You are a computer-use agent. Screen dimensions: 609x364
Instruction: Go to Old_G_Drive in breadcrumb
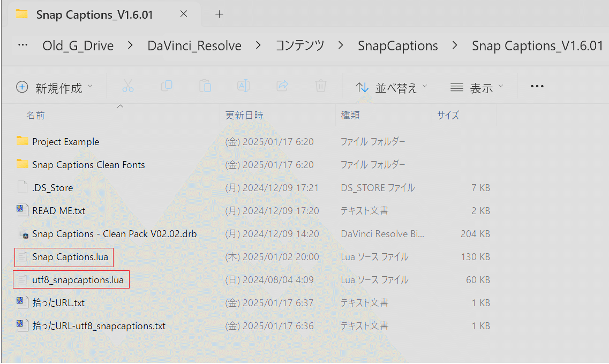pos(78,46)
